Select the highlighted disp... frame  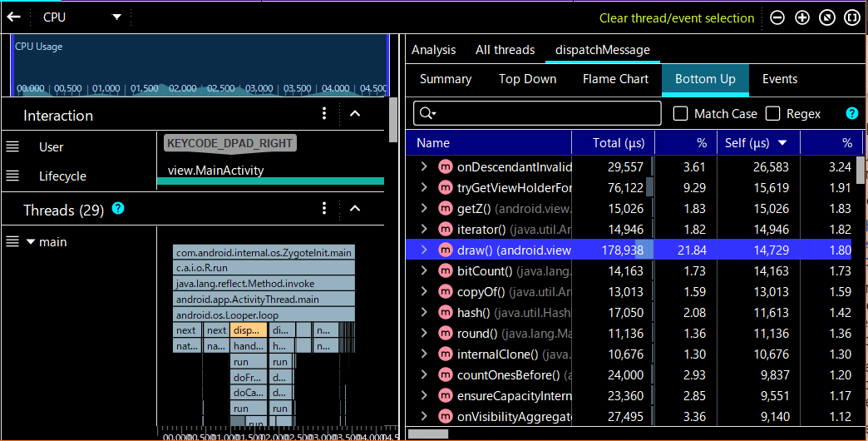(x=249, y=330)
